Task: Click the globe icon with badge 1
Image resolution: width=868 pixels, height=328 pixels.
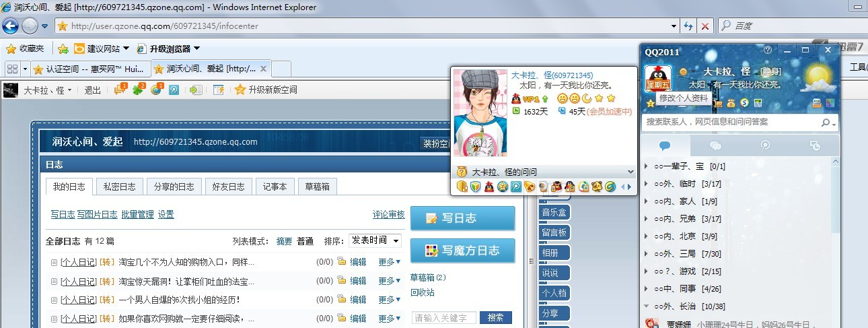Action: [156, 89]
